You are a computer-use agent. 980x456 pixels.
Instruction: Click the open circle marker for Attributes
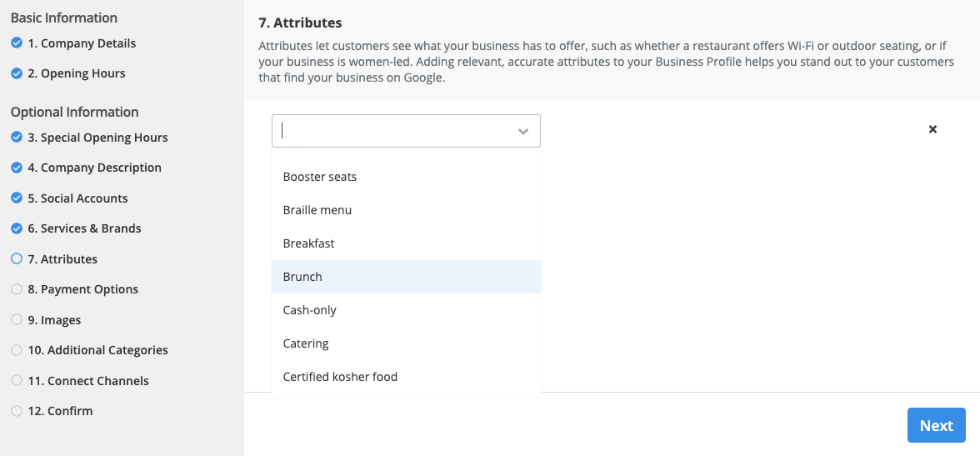[17, 259]
